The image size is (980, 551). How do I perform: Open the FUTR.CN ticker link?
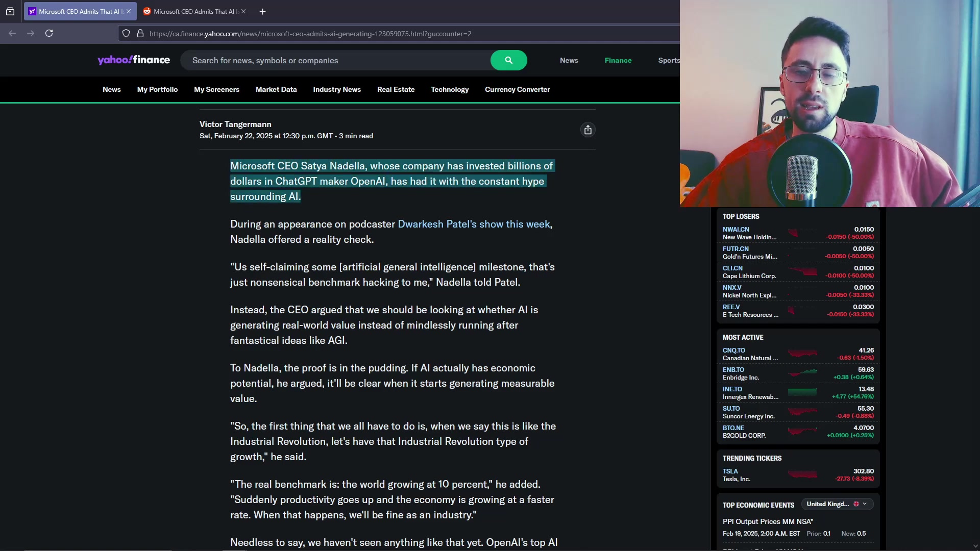pos(736,249)
